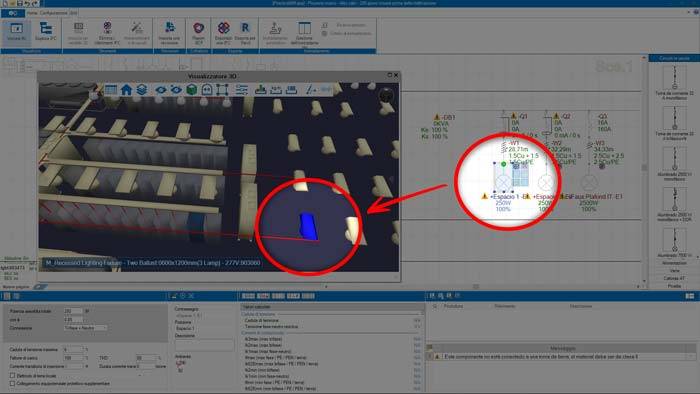Click the Caduta di tensione row in Valori calcolati
This screenshot has width=700, height=394.
pos(332,320)
